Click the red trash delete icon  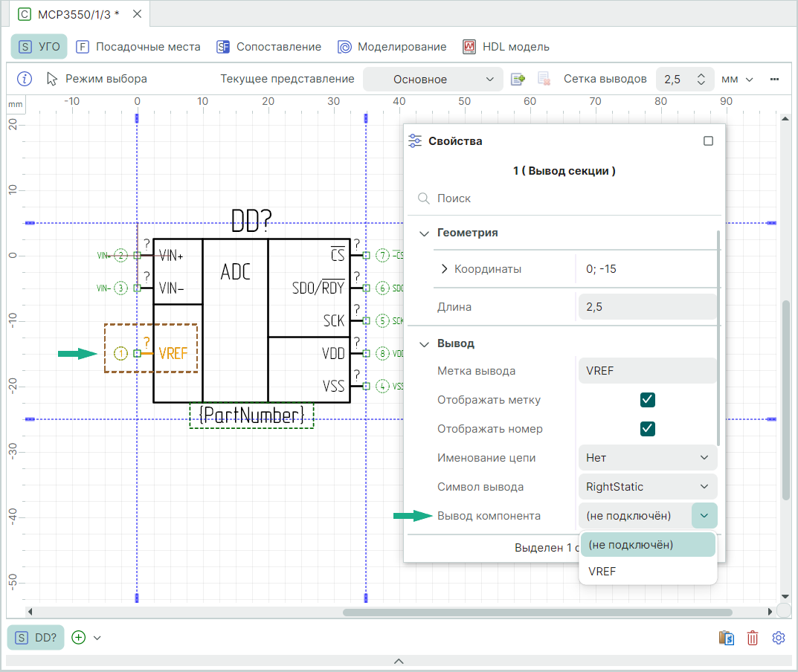(753, 638)
